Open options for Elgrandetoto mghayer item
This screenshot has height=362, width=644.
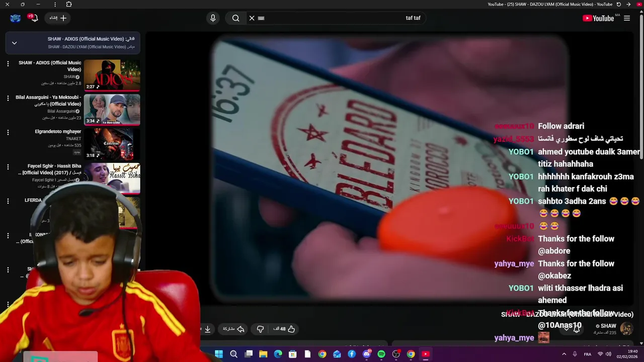[8, 132]
